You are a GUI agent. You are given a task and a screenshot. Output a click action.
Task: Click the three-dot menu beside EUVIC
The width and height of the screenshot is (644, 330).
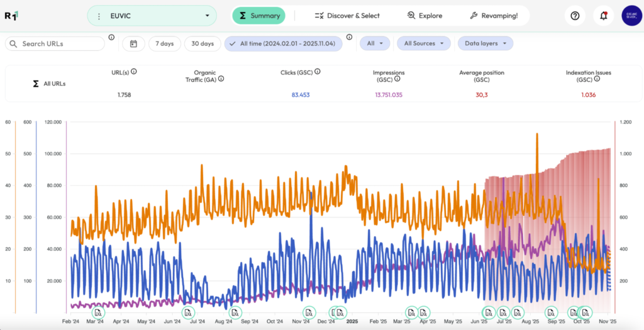(x=99, y=16)
